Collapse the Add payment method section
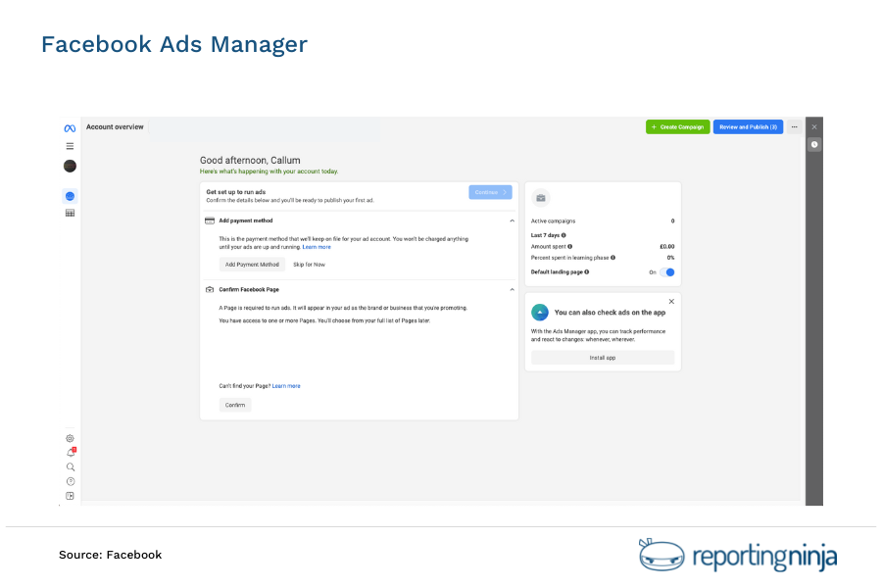882x588 pixels. (x=511, y=220)
